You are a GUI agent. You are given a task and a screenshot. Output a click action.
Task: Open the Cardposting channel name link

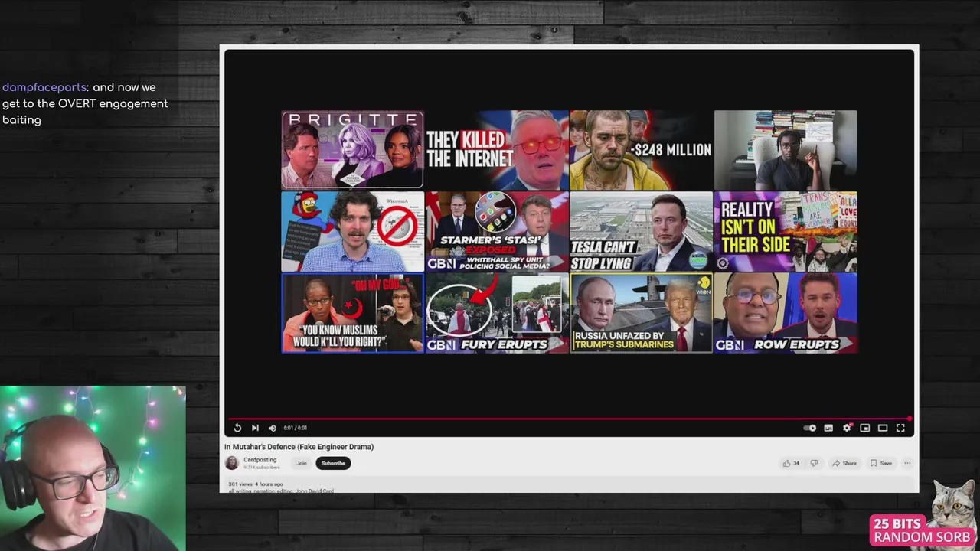pyautogui.click(x=260, y=460)
